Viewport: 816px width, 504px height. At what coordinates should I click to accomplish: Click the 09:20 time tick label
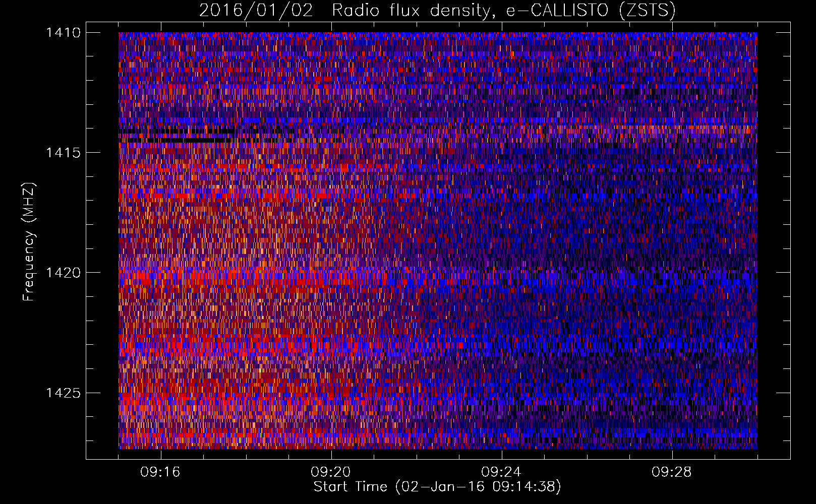[331, 472]
